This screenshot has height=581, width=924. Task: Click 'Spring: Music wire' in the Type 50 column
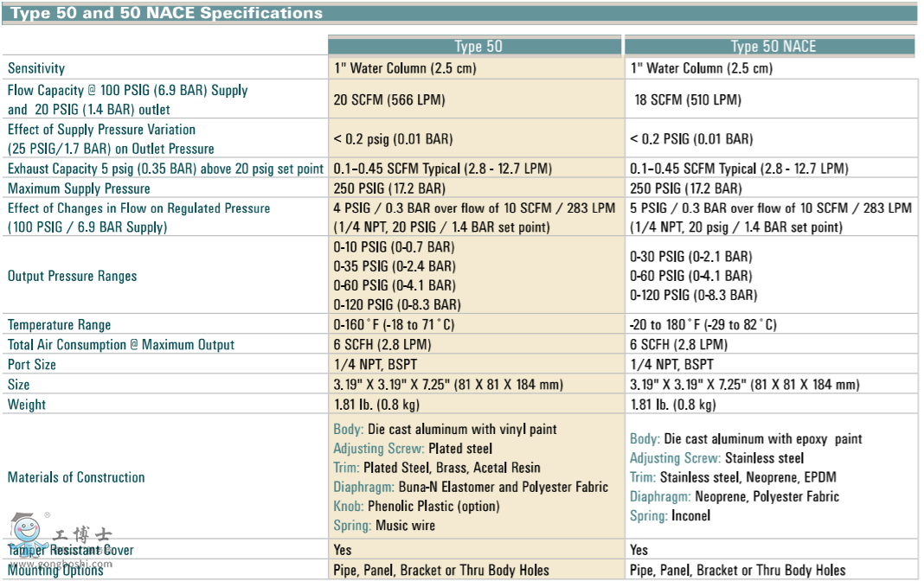pyautogui.click(x=384, y=526)
